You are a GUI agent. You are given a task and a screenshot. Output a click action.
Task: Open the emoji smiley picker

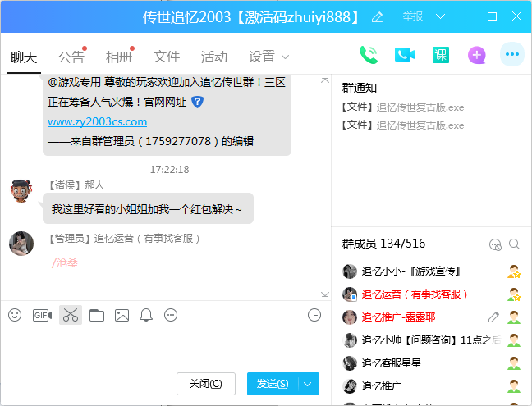click(x=15, y=315)
